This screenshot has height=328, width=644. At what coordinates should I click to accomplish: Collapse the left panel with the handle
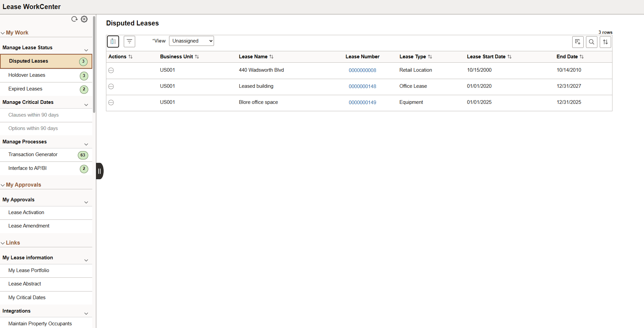(x=100, y=171)
